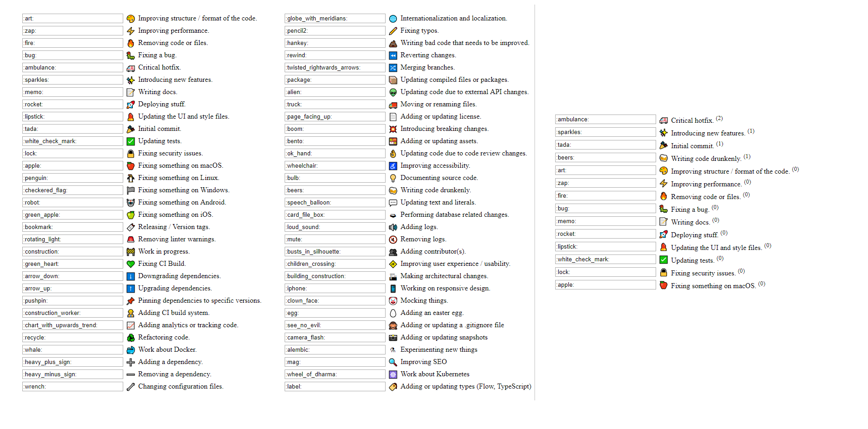Click 'Working on responsive design.' description

[446, 289]
